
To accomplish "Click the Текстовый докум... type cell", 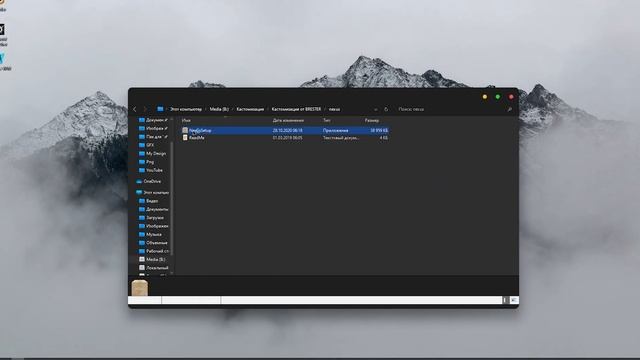I will tap(341, 138).
